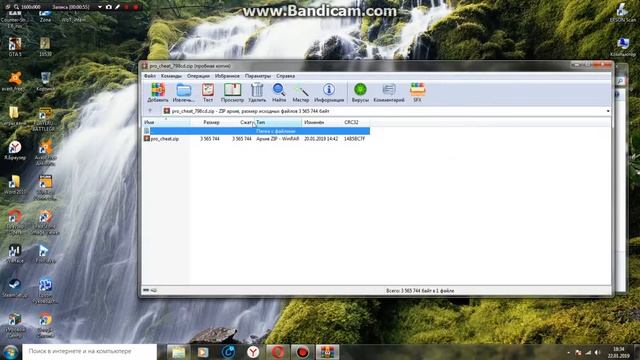Select the parent folder row Папка с файлами

[x=256, y=131]
